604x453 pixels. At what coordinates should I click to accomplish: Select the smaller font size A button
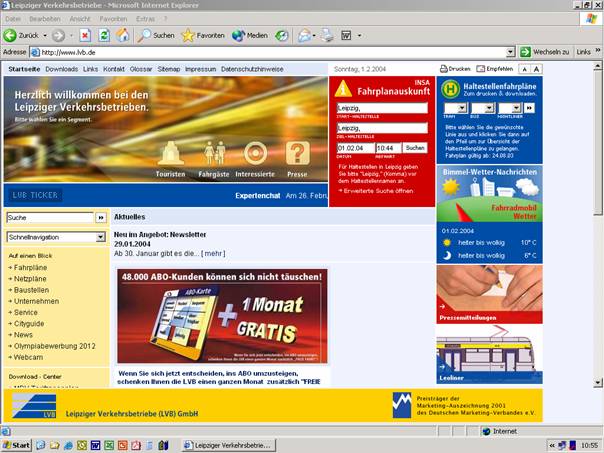[x=524, y=69]
